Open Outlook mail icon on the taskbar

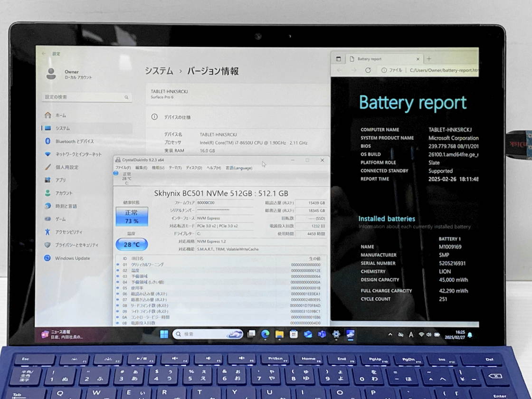point(308,334)
